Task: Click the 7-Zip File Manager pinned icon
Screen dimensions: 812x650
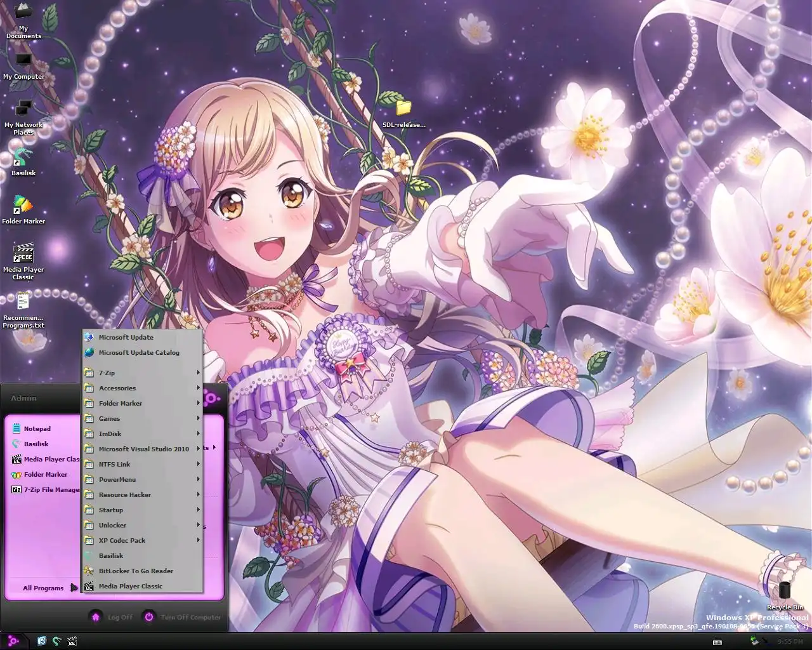Action: [16, 489]
